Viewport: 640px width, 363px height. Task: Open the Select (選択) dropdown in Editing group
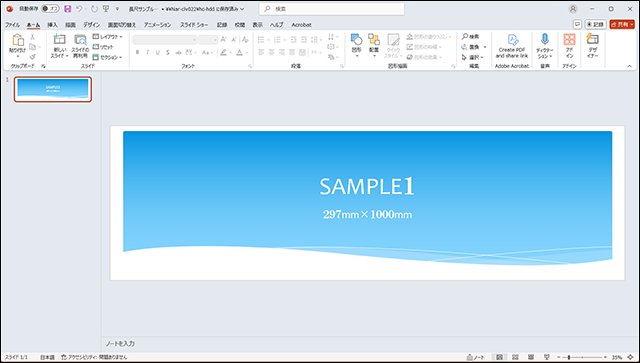[x=473, y=58]
